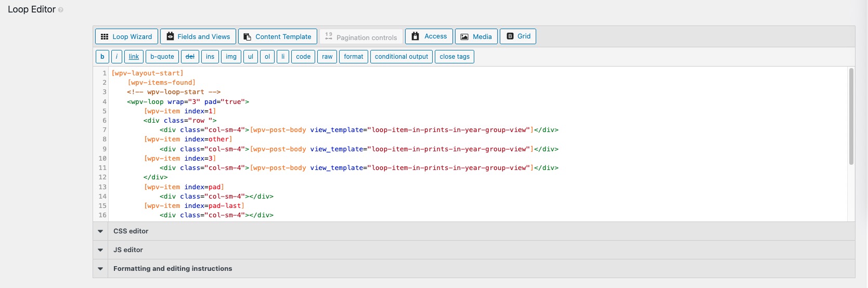Open the Loop Wizard
Screen dimensions: 868x288
(126, 36)
